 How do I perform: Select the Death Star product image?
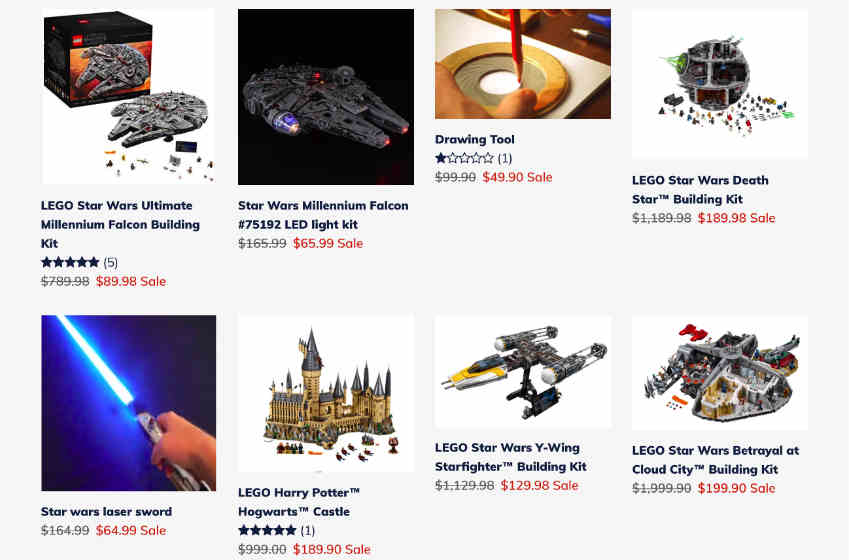(720, 84)
